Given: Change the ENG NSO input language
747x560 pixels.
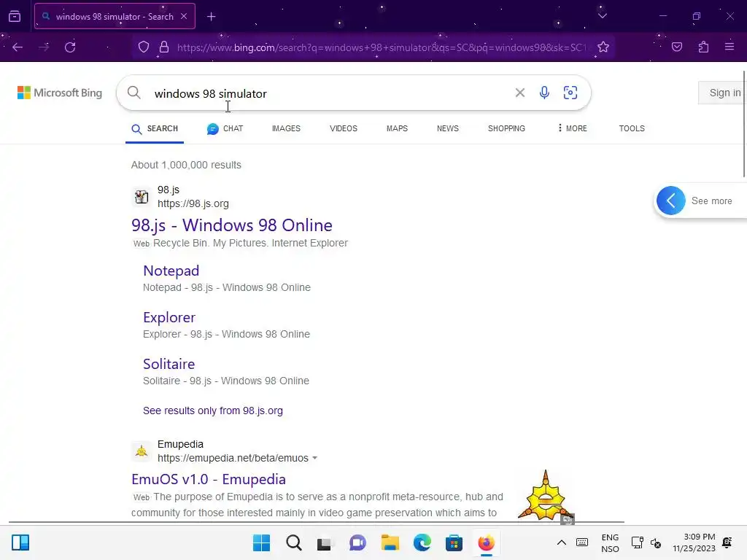Looking at the screenshot, I should [x=610, y=542].
